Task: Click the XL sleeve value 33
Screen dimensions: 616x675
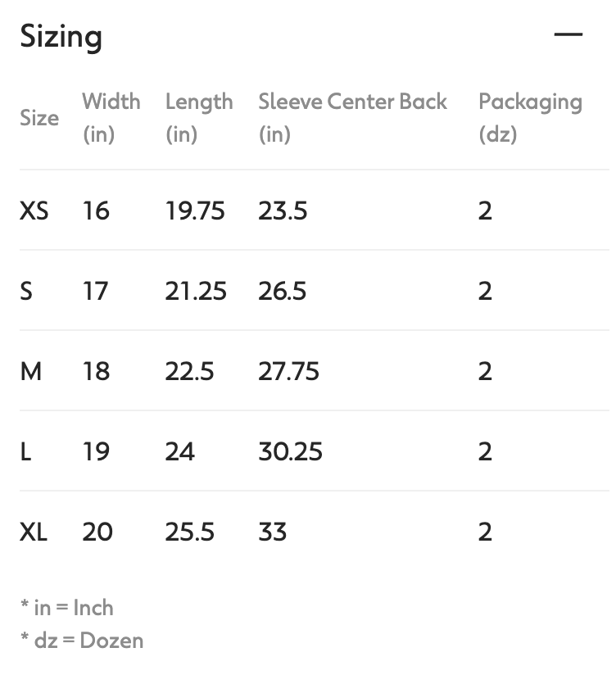Action: pyautogui.click(x=272, y=532)
